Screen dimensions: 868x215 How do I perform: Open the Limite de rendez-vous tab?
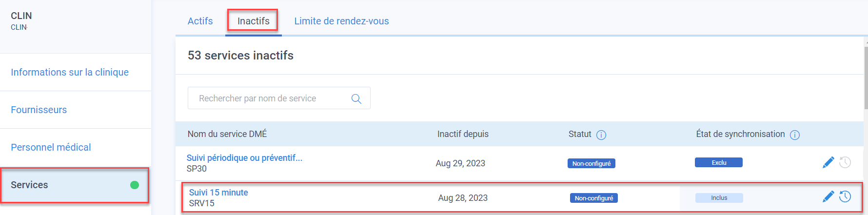pyautogui.click(x=341, y=21)
